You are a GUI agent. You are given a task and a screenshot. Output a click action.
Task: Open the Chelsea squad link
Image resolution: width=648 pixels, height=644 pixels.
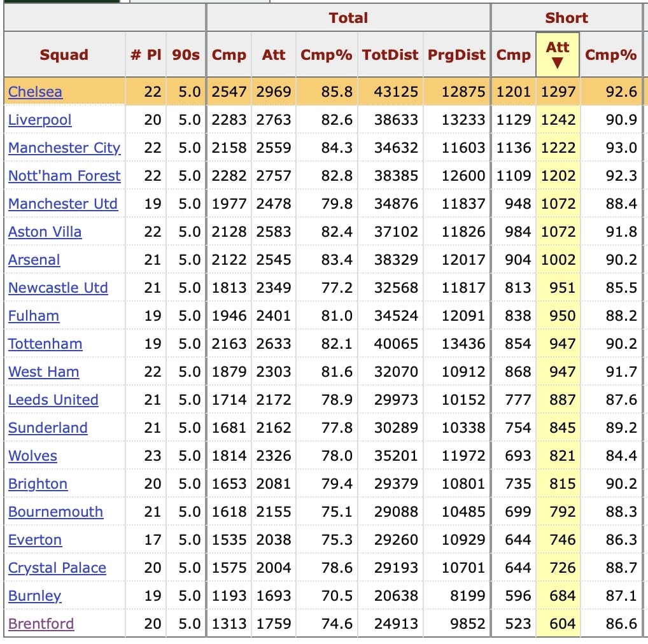[35, 92]
